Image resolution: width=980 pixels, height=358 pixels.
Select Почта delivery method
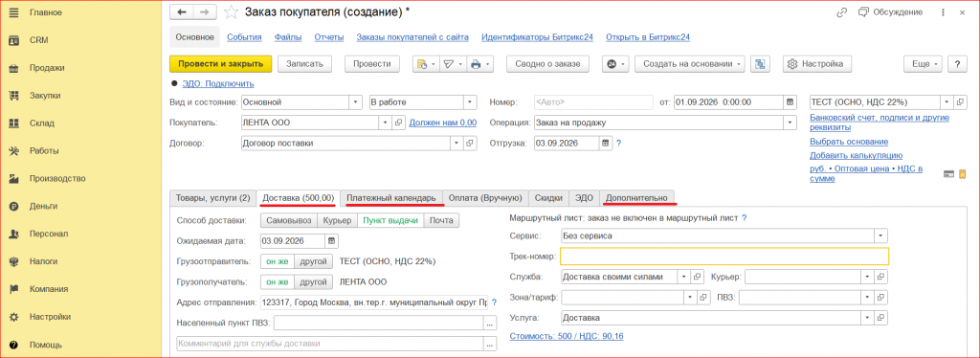point(442,220)
